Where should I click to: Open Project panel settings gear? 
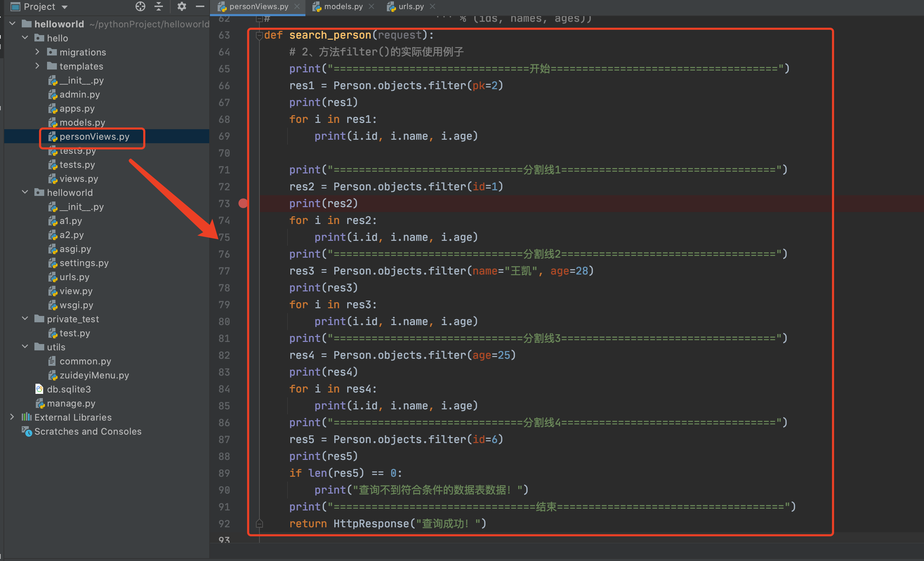[x=181, y=6]
